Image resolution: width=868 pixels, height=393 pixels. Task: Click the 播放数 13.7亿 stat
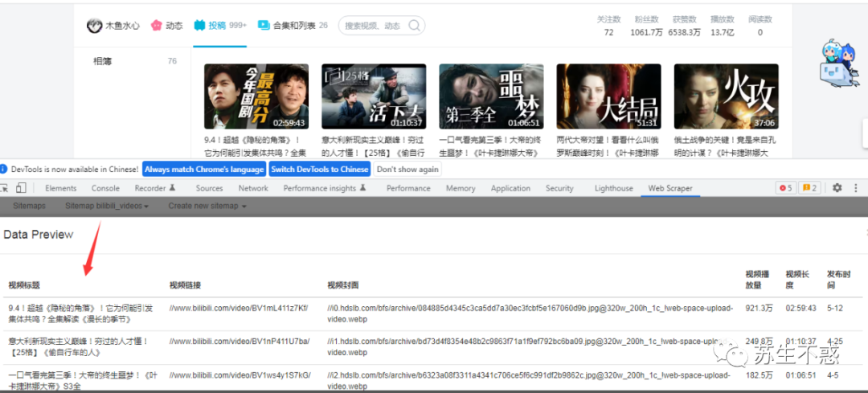pyautogui.click(x=723, y=26)
